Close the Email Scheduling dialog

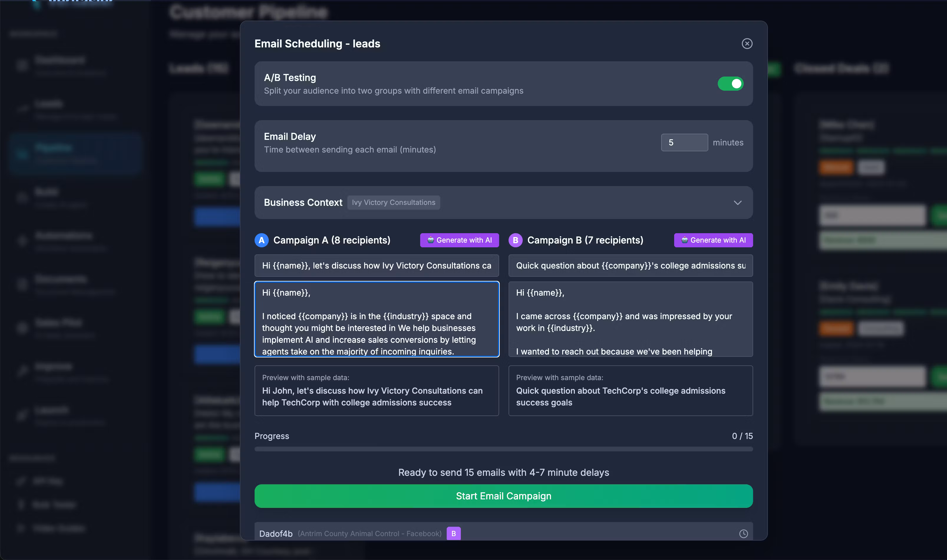click(747, 44)
